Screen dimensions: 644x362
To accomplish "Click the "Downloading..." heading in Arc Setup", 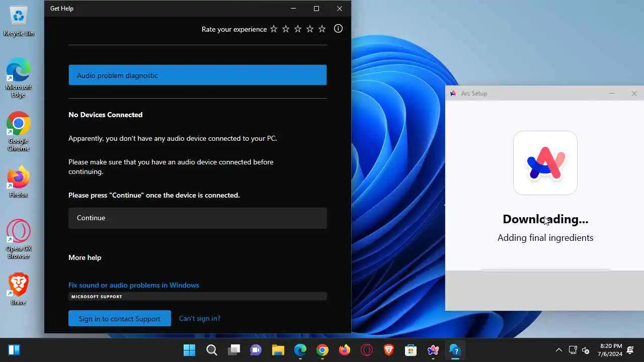I will (x=545, y=219).
